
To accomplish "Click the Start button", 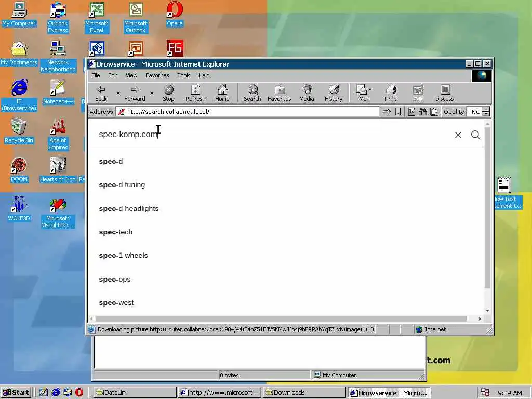I will coord(16,393).
